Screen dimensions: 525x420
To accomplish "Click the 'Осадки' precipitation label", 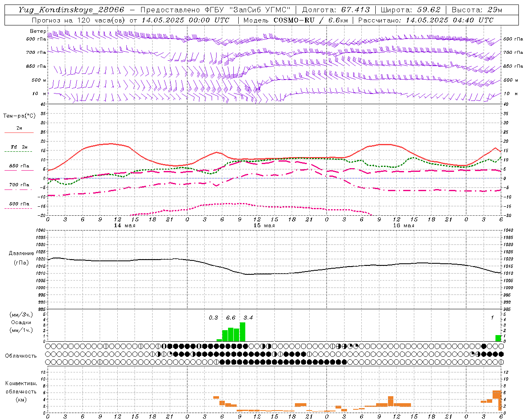I will (x=21, y=322).
